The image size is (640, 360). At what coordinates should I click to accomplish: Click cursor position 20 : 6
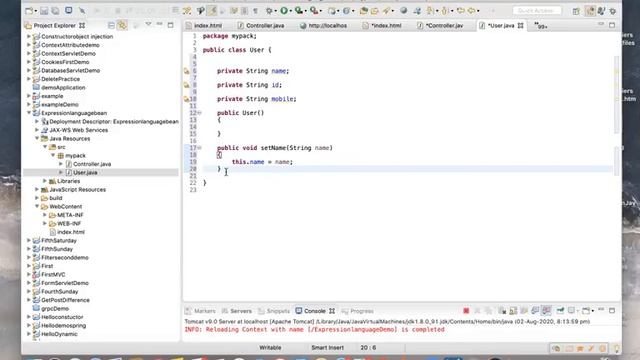368,348
